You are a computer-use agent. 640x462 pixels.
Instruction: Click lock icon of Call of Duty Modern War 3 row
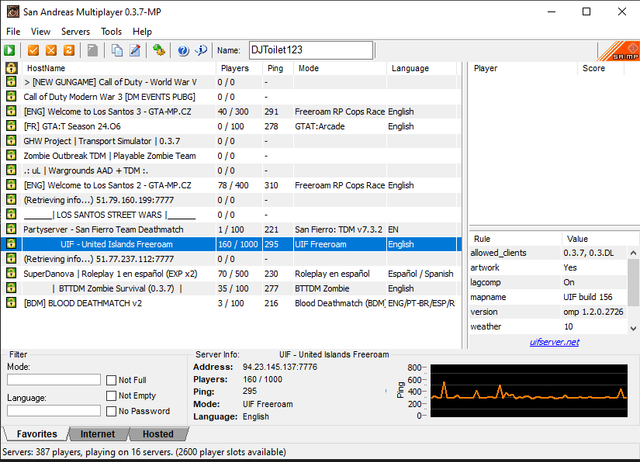click(11, 96)
